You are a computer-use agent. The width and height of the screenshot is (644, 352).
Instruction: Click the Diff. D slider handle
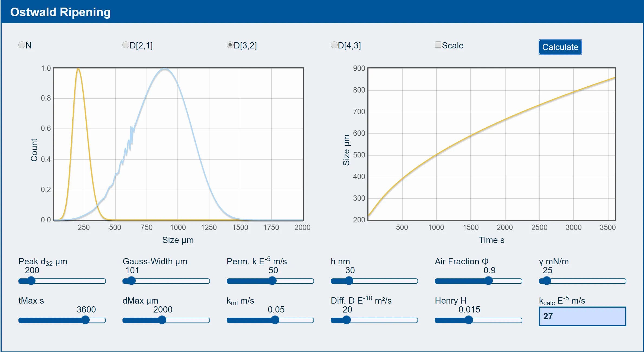click(347, 320)
